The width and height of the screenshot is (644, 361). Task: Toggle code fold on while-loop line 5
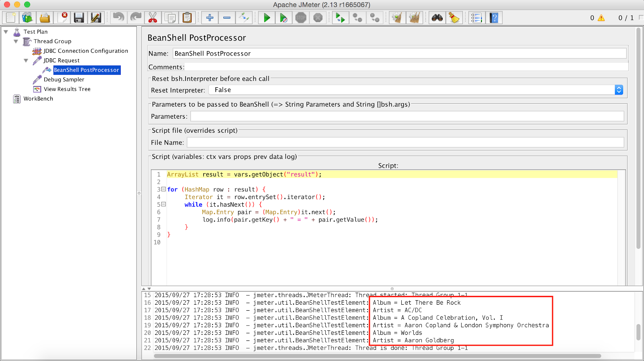(163, 204)
